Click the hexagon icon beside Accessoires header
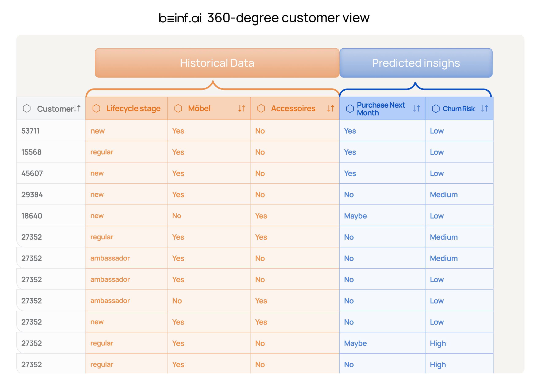Viewport: 540px width, 392px height. coord(261,109)
